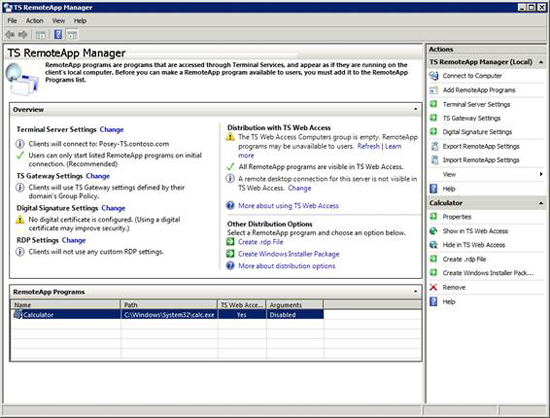This screenshot has width=550, height=418.
Task: Click the Calculator program icon in list
Action: click(x=18, y=315)
